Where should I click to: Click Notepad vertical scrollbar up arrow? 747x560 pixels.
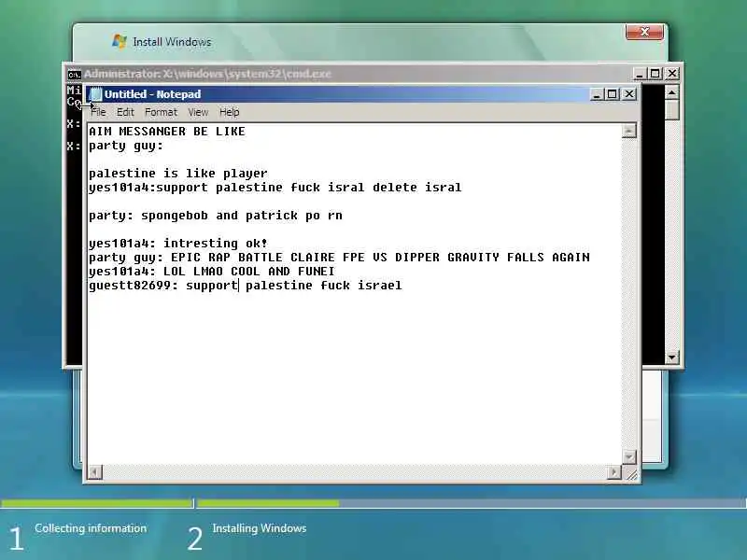[x=628, y=131]
